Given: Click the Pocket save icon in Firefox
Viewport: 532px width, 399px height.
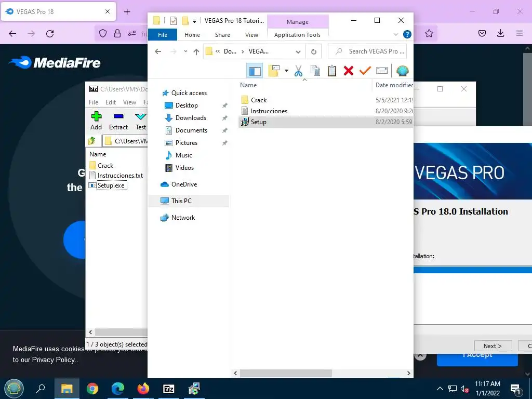Looking at the screenshot, I should coord(482,33).
